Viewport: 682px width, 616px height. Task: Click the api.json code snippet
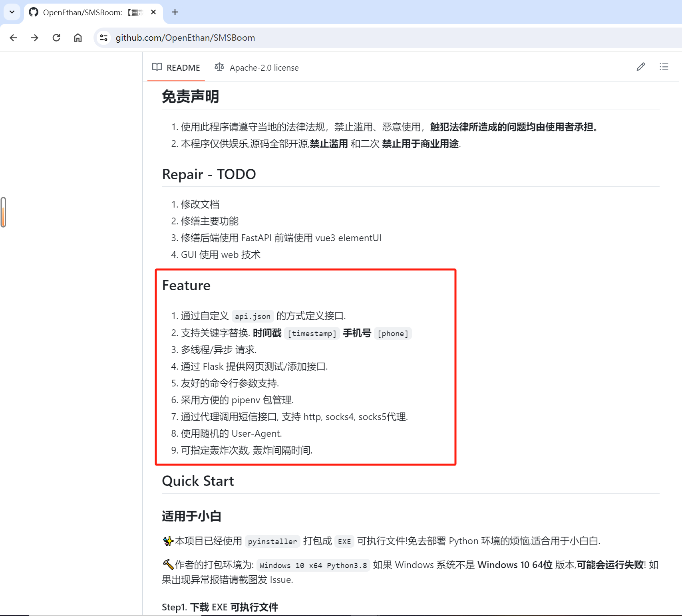pyautogui.click(x=253, y=316)
